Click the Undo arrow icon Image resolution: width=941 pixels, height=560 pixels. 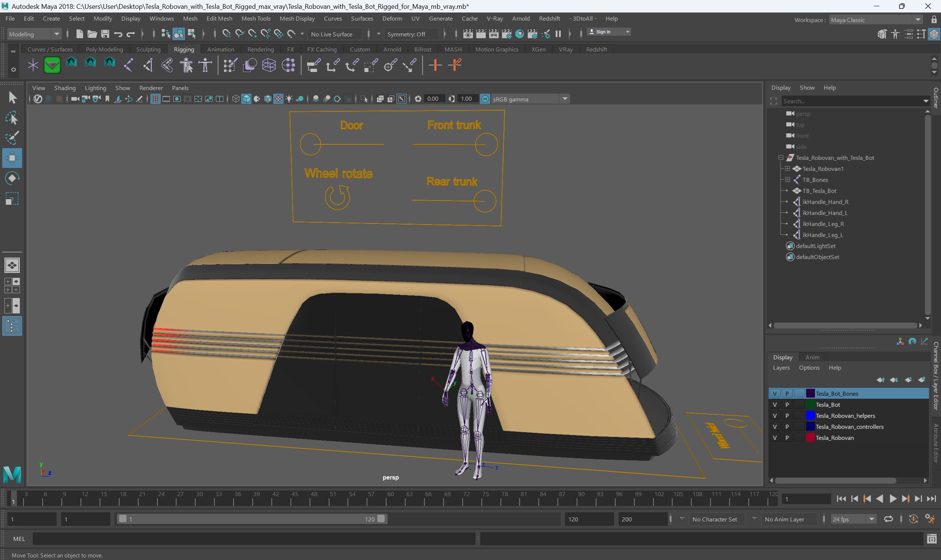118,34
